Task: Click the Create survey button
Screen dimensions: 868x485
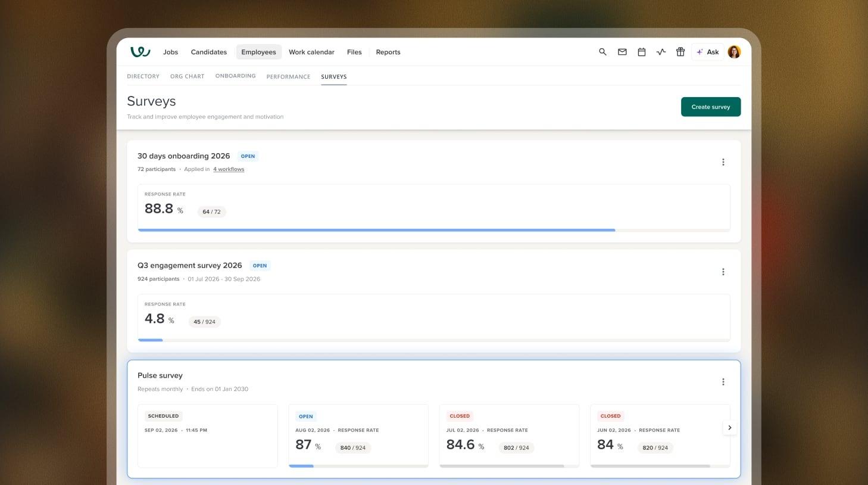Action: (x=711, y=107)
